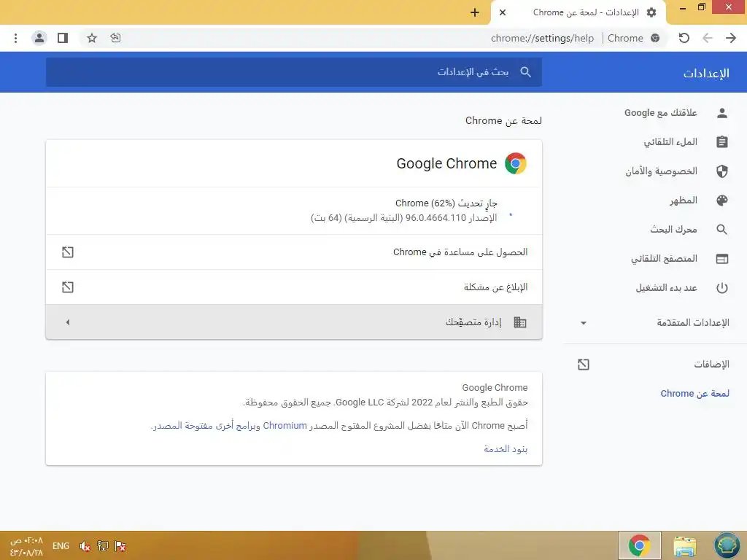747x560 pixels.
Task: Click the person icon beside علاقتك مع Google
Action: [x=722, y=113]
